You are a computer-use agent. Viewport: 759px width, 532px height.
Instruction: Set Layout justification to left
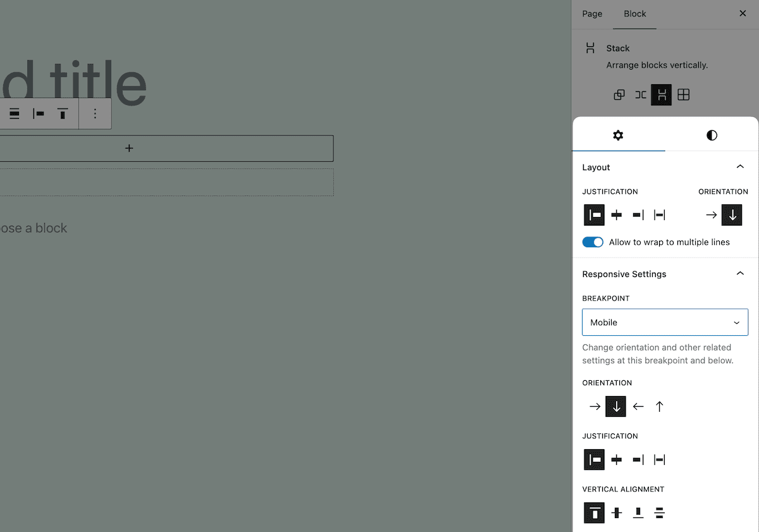pyautogui.click(x=595, y=215)
